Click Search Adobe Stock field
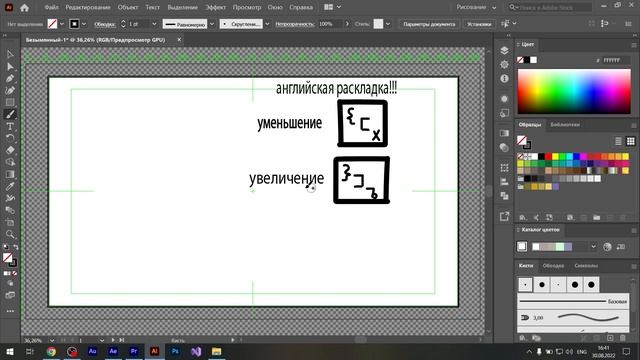This screenshot has height=360, width=640. pyautogui.click(x=550, y=7)
